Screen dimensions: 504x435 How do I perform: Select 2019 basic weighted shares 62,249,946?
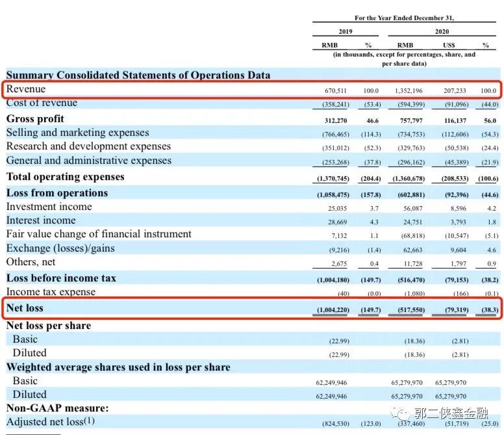tap(331, 383)
